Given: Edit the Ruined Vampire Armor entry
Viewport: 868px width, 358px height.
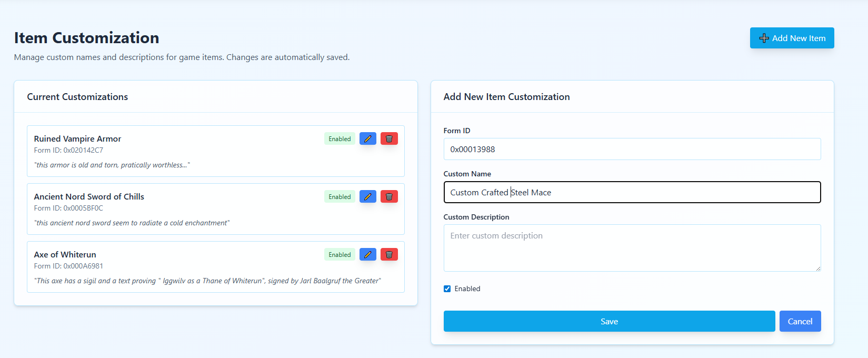Looking at the screenshot, I should [x=368, y=139].
